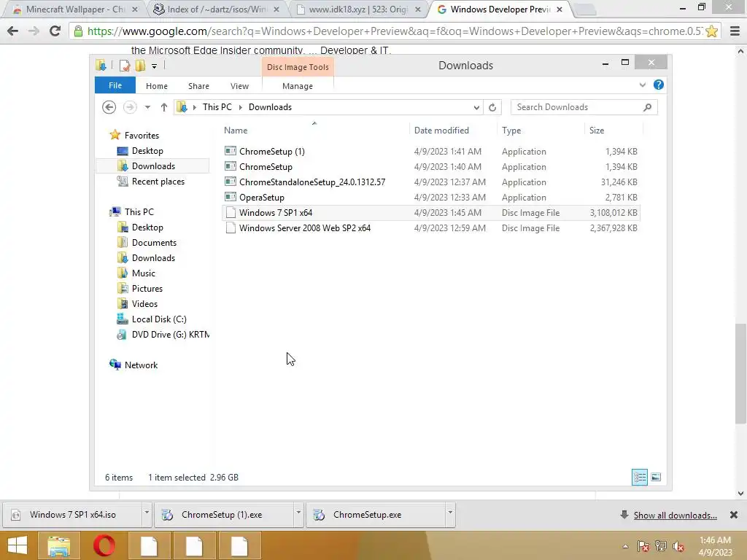Open the Share ribbon tab

[x=198, y=86]
